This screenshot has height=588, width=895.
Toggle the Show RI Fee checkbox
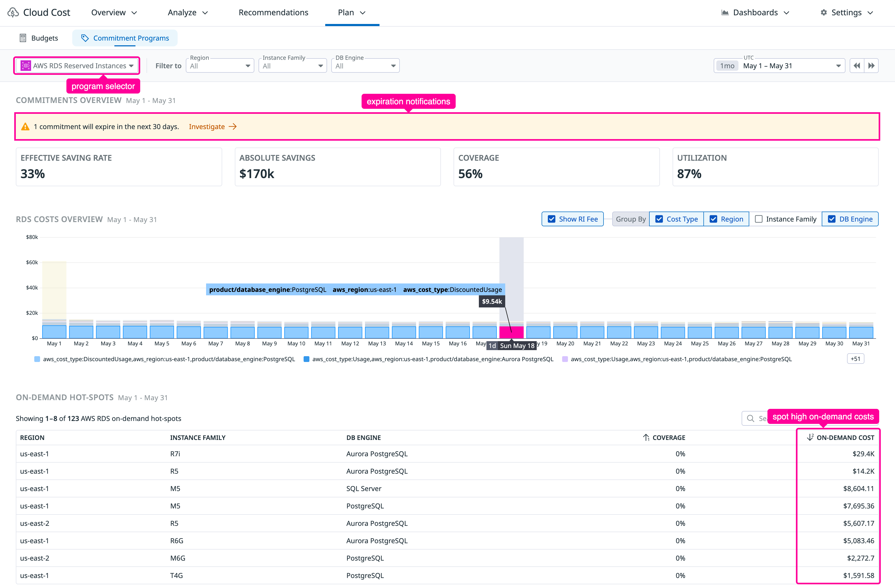[x=551, y=219]
